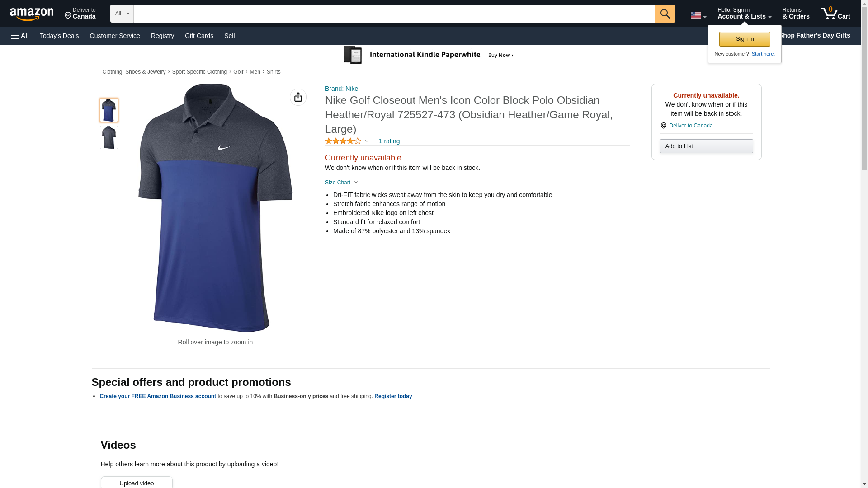Expand Account & Lists dropdown

point(744,14)
